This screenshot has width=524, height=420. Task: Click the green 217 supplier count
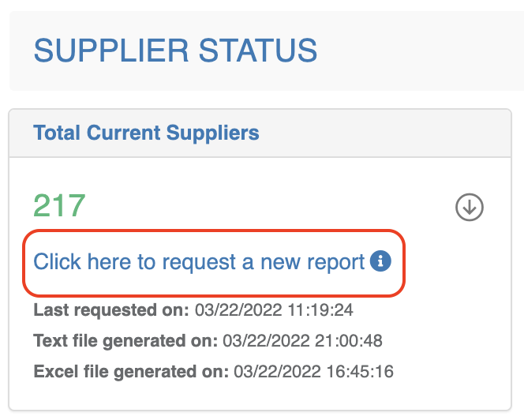pos(59,206)
